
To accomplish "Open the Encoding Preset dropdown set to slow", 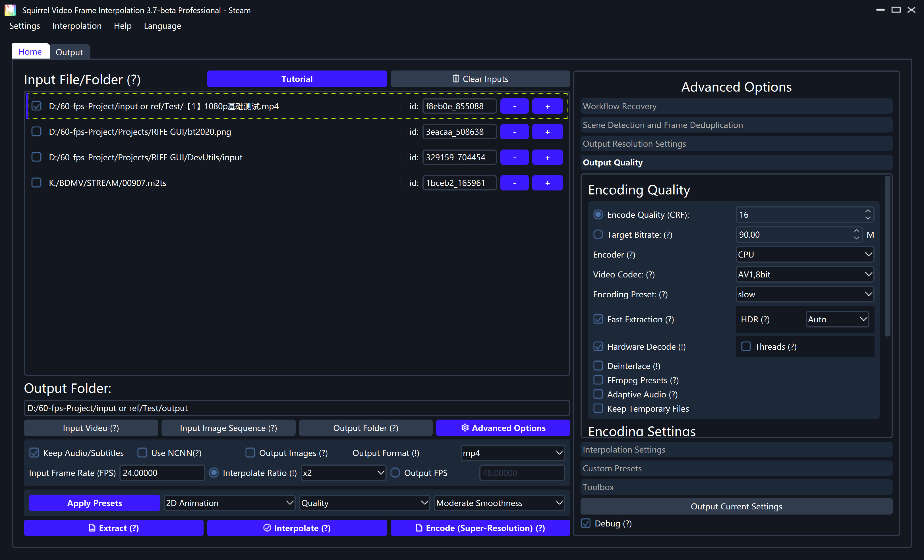I will tap(804, 294).
